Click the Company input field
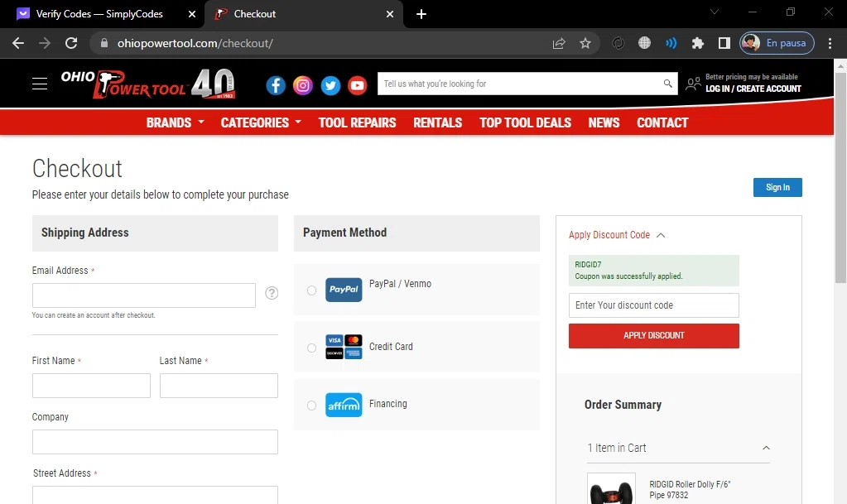 click(x=155, y=442)
